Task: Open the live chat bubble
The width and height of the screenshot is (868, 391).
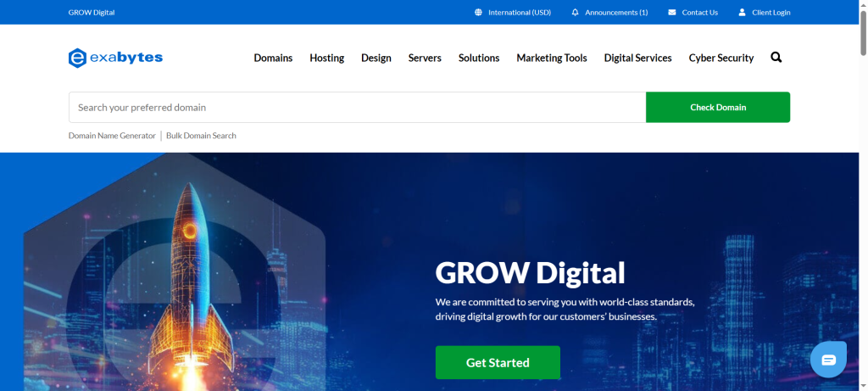Action: tap(828, 360)
